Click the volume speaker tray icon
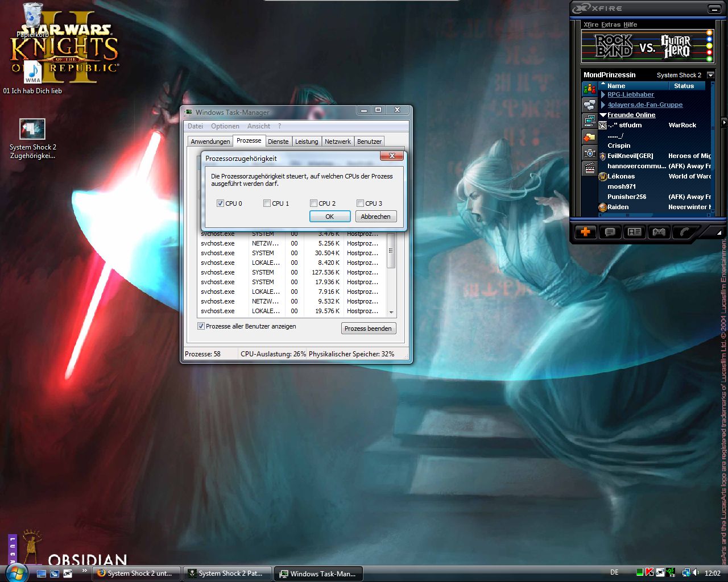Screen dimensions: 728x582 (x=696, y=573)
